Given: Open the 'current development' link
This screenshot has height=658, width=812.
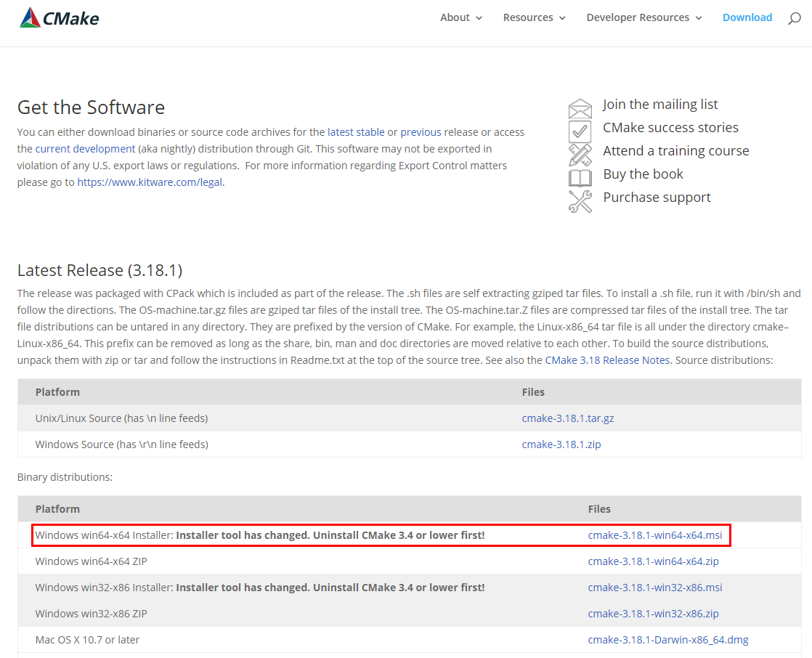Looking at the screenshot, I should pyautogui.click(x=85, y=149).
